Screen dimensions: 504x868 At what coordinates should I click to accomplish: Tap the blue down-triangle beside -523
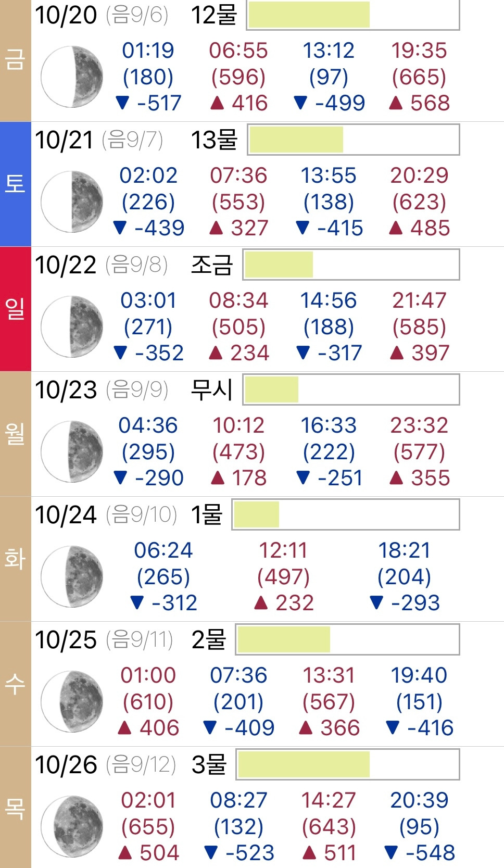[211, 853]
